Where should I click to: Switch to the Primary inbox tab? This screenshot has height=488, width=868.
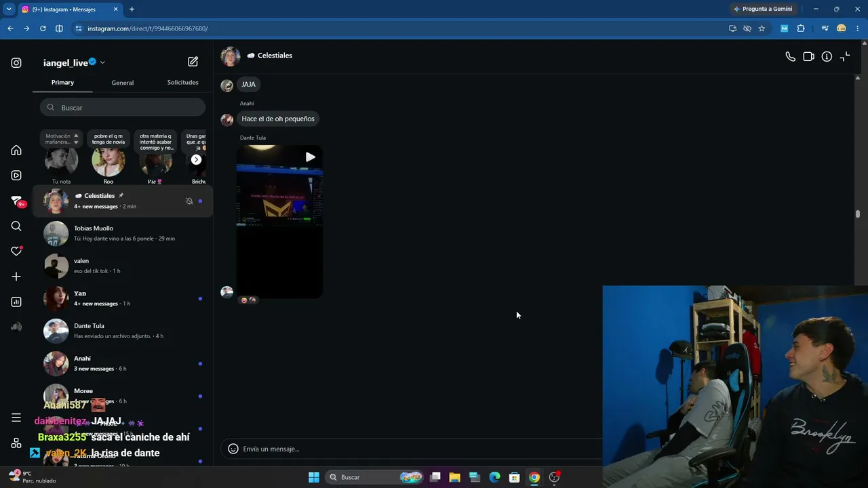tap(62, 83)
